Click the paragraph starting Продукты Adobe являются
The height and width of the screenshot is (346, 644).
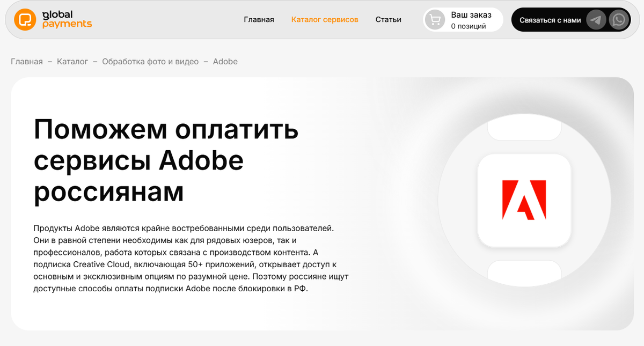(191, 259)
